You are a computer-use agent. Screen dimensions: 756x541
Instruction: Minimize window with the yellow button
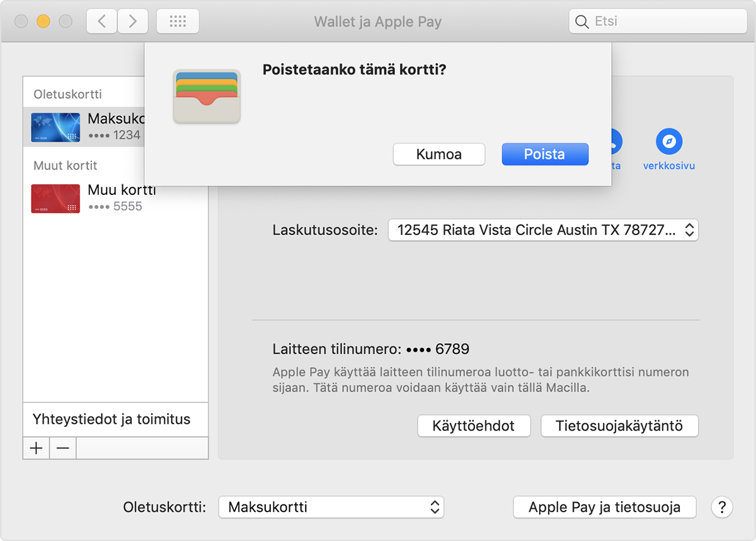click(x=43, y=21)
